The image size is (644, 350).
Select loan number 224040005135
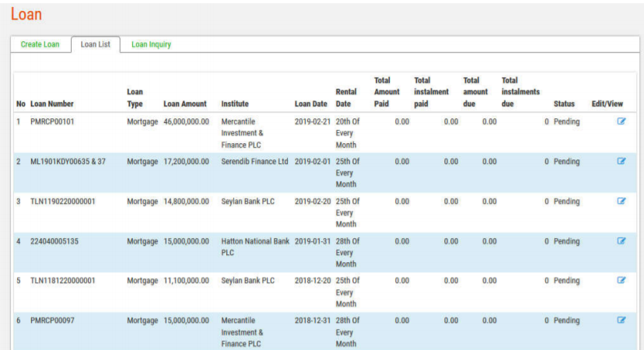[54, 241]
